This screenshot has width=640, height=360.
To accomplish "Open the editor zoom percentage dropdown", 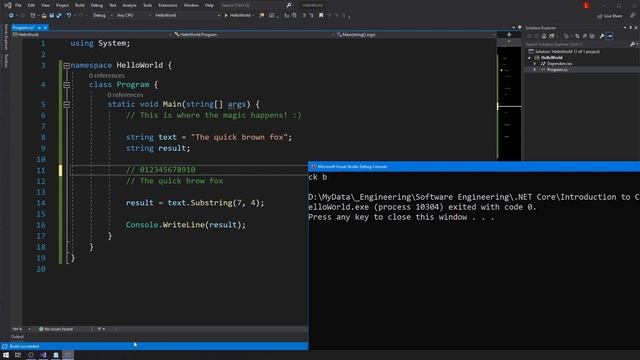I will (21, 329).
